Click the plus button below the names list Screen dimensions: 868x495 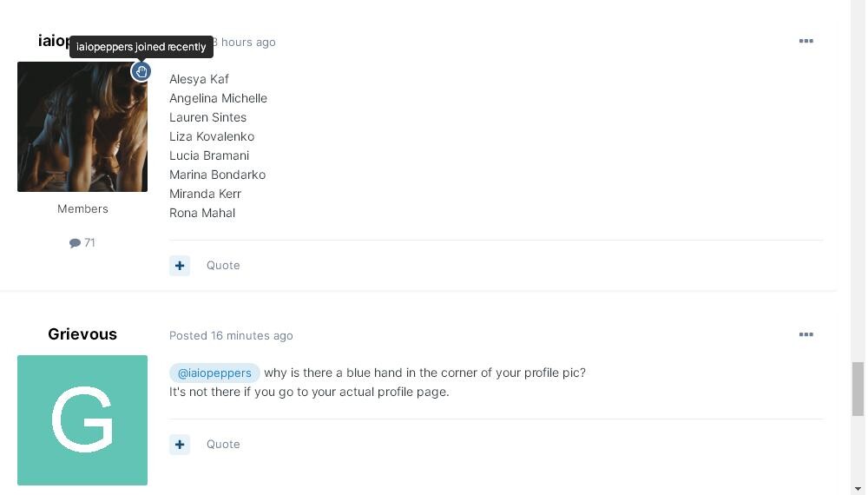click(x=180, y=266)
